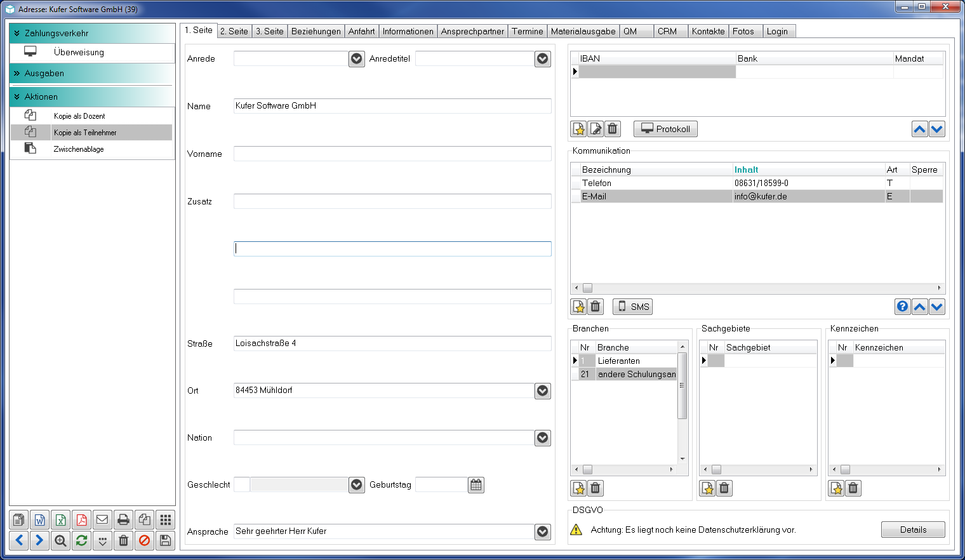Save the address with the floppy disk icon

(166, 540)
